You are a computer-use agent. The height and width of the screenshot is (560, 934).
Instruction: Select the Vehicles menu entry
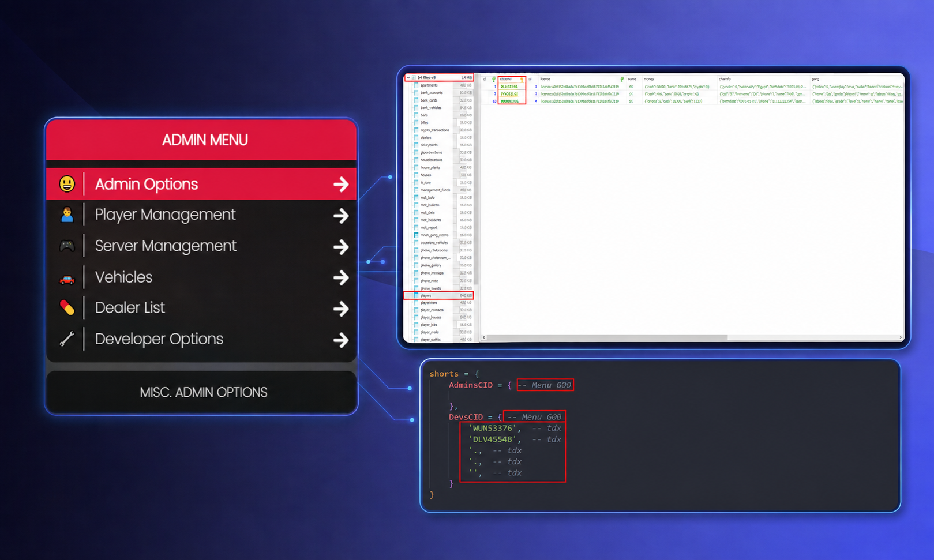pyautogui.click(x=201, y=277)
